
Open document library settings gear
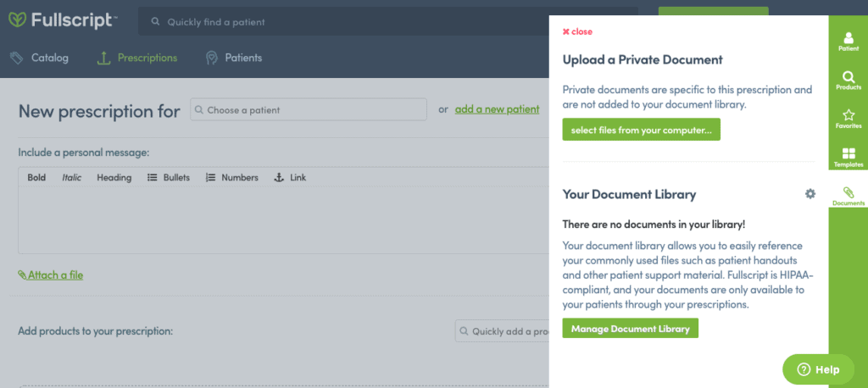[810, 194]
